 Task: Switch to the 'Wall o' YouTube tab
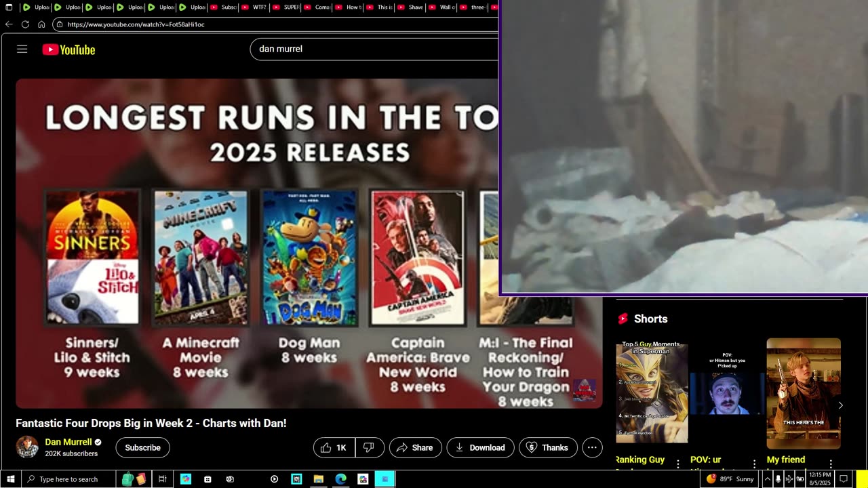(x=442, y=7)
